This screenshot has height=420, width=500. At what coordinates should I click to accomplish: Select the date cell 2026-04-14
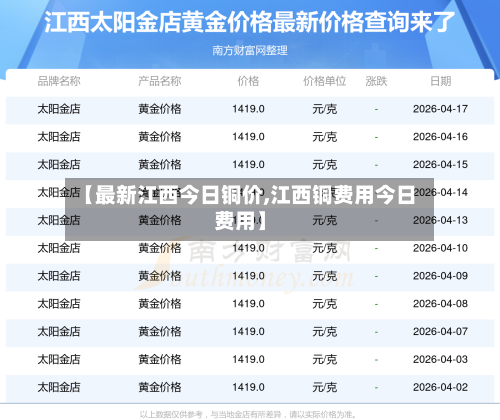click(x=441, y=192)
